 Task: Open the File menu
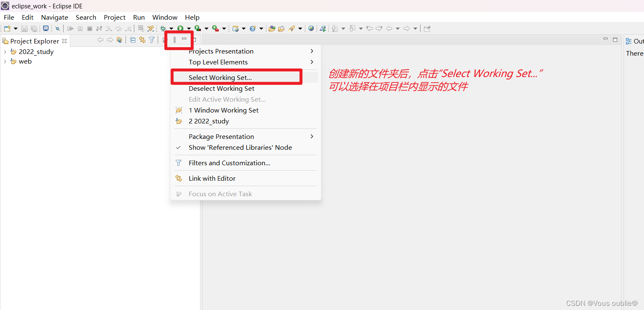pyautogui.click(x=9, y=17)
